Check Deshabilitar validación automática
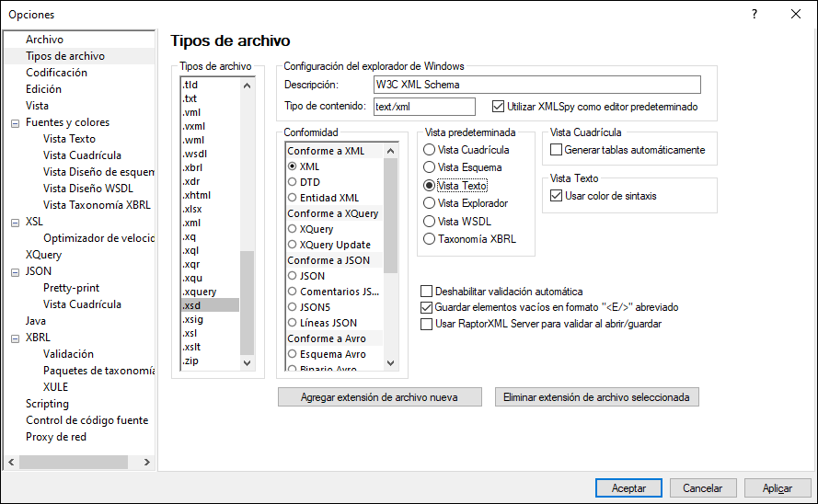This screenshot has width=818, height=504. pos(426,292)
